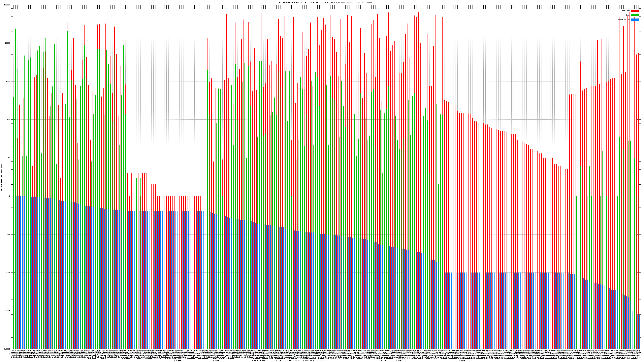
Task: Click the 0.0001 y-axis tick label
Action: [7, 349]
